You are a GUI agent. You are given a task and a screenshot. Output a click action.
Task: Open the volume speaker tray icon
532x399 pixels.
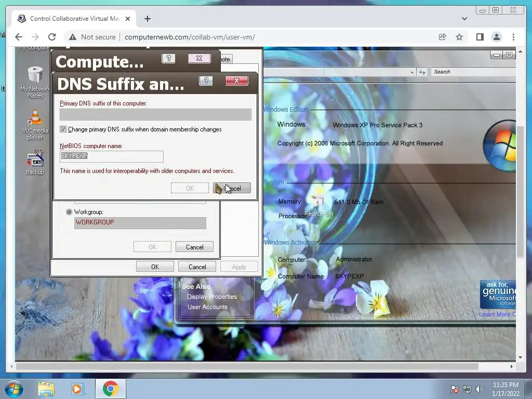point(479,389)
